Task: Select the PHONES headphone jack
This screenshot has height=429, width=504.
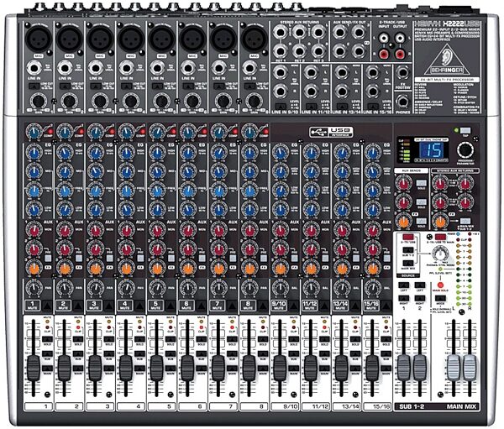Action: pos(402,102)
